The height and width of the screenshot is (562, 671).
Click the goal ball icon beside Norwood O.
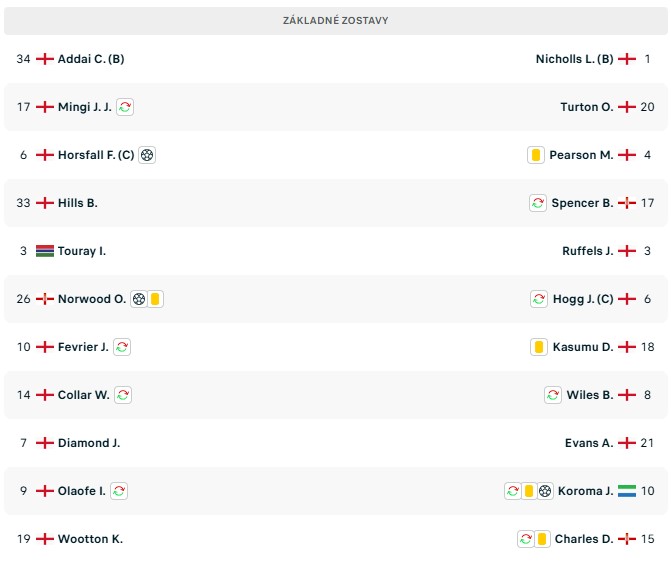coord(139,299)
